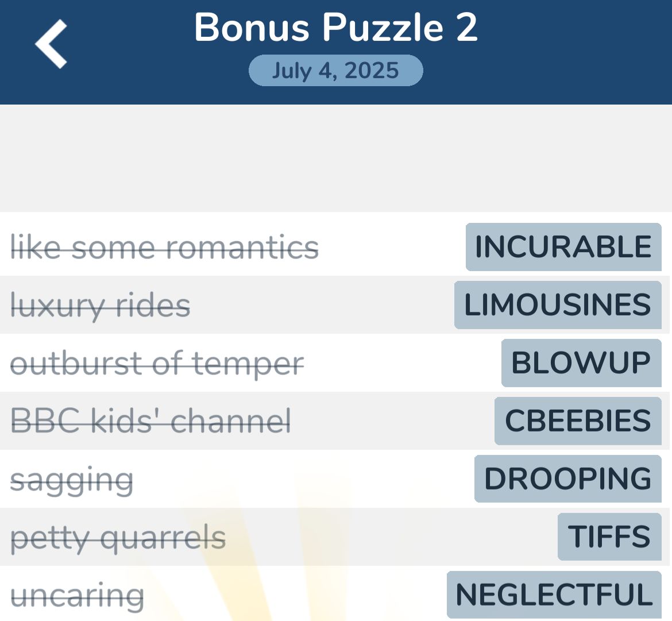This screenshot has width=672, height=621.
Task: Select the Bonus Puzzle 2 title
Action: 335,27
